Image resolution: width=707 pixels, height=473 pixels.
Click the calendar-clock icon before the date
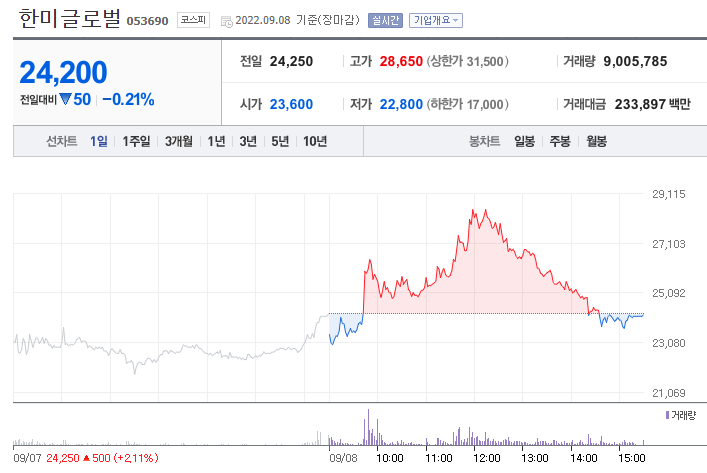coord(226,21)
